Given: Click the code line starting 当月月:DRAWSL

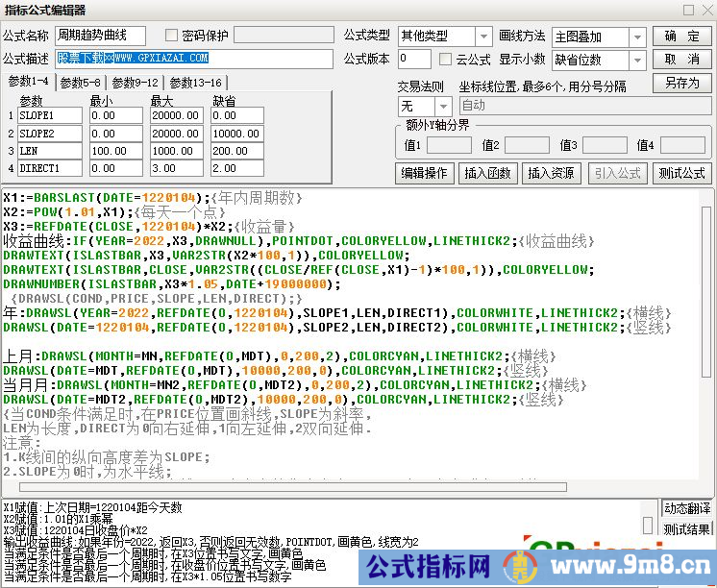Looking at the screenshot, I should click(x=295, y=385).
